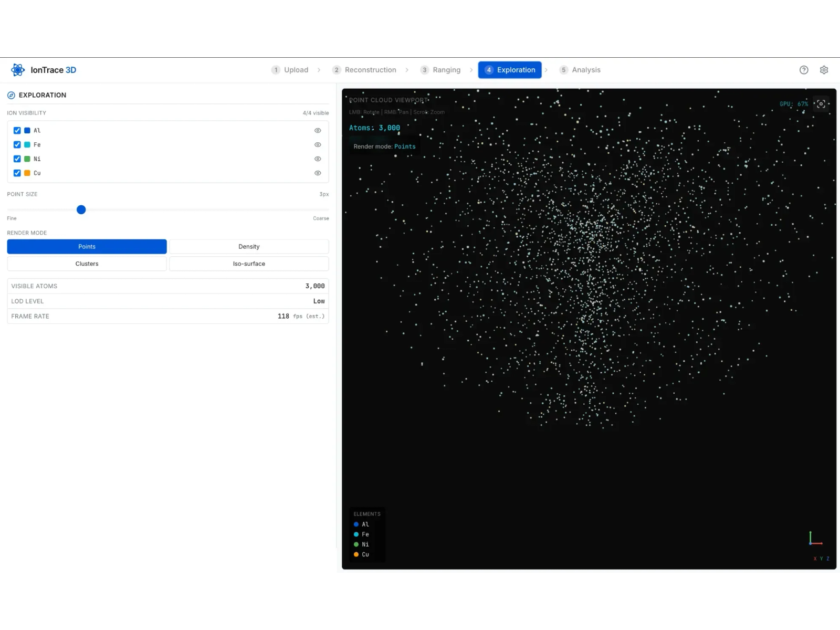Click the Al blue color swatch
This screenshot has width=840, height=630.
pos(27,130)
